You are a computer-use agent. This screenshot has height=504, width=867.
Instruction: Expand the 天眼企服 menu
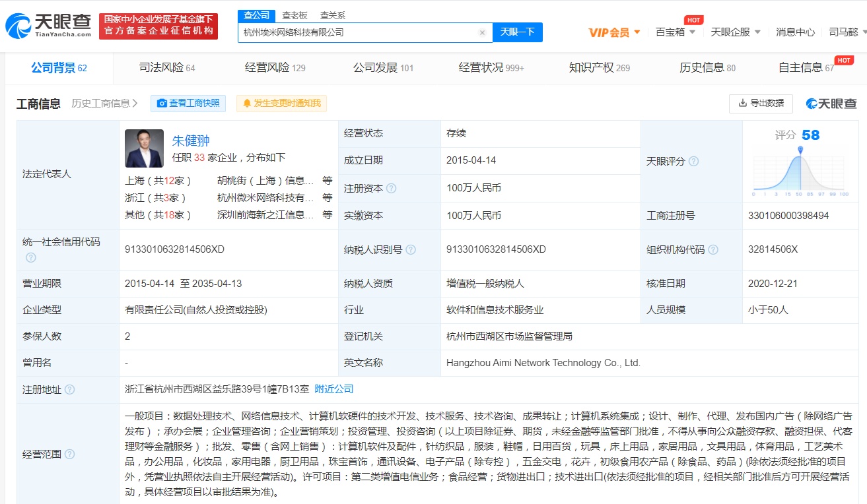pyautogui.click(x=736, y=32)
